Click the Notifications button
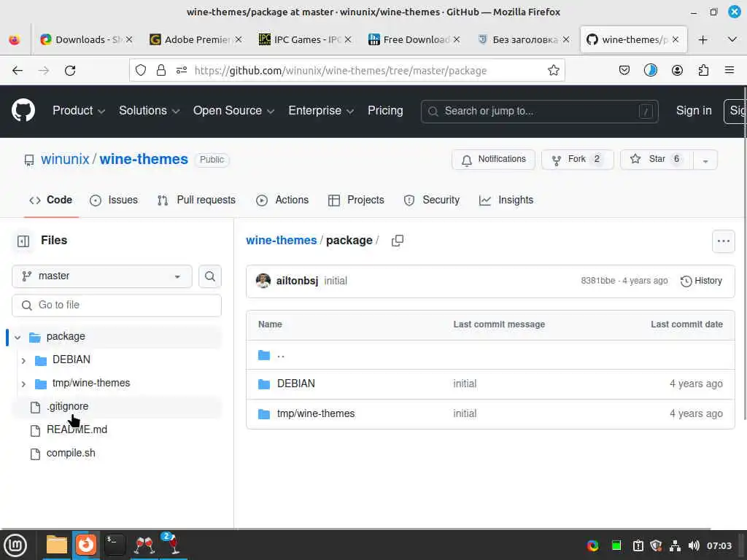 493,160
